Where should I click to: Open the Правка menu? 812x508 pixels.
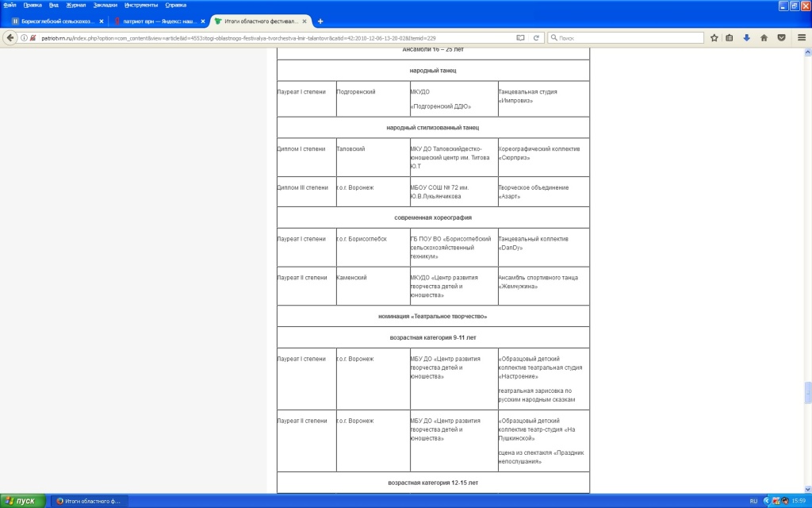click(x=33, y=6)
